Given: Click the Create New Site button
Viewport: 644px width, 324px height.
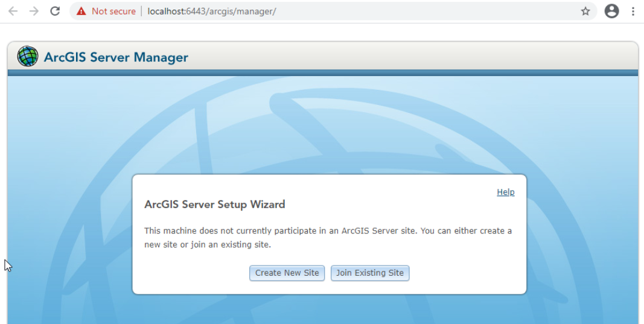Looking at the screenshot, I should [287, 273].
